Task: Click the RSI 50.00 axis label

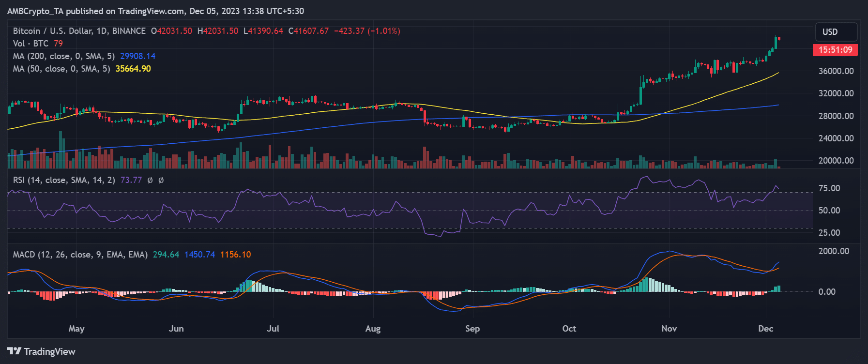Action: [x=829, y=211]
